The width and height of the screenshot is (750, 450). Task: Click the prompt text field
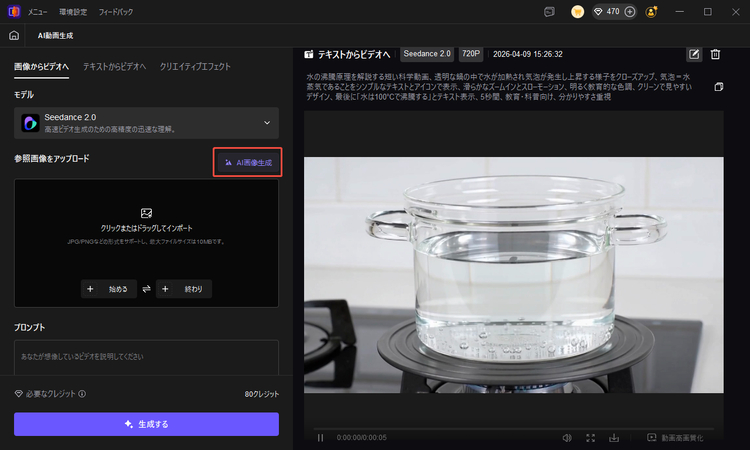146,357
